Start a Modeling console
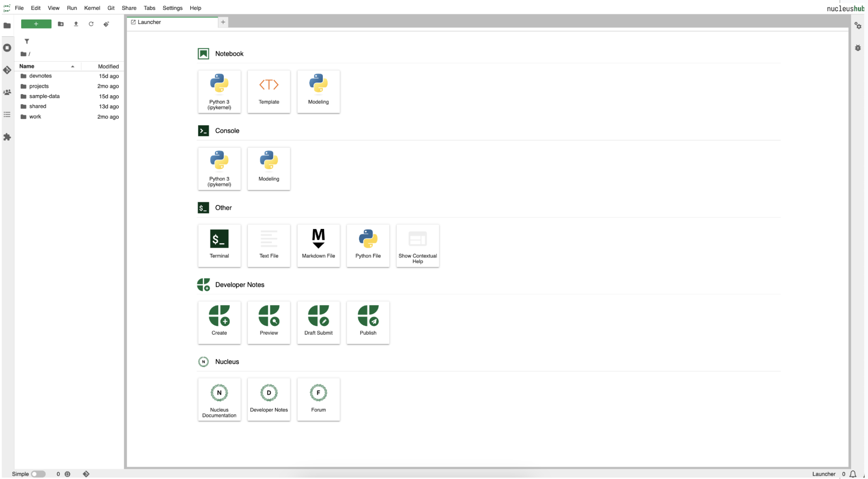The width and height of the screenshot is (868, 479). tap(269, 169)
